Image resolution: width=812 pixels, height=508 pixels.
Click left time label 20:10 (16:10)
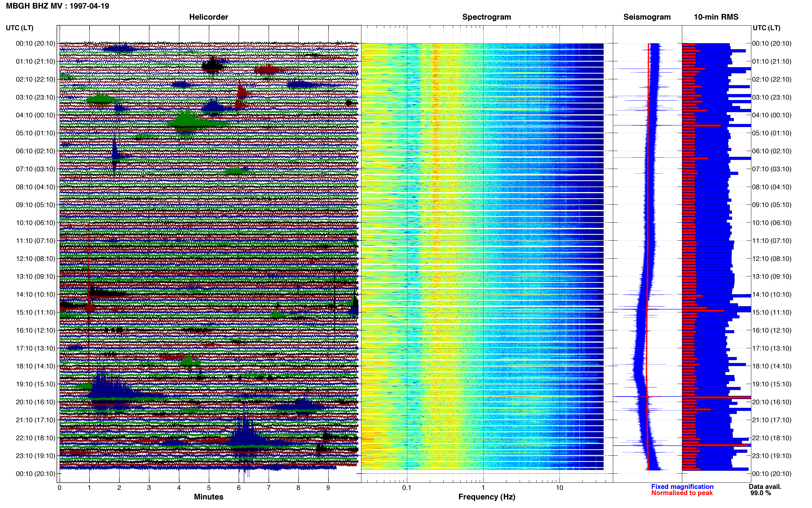tap(36, 402)
